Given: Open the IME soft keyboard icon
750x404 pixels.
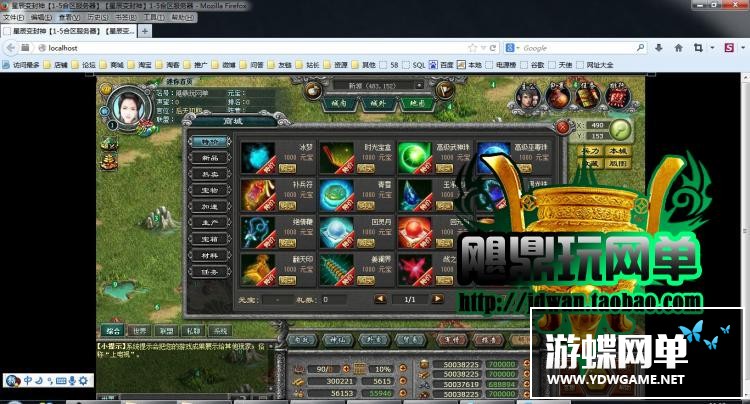Looking at the screenshot, I should pos(61,381).
